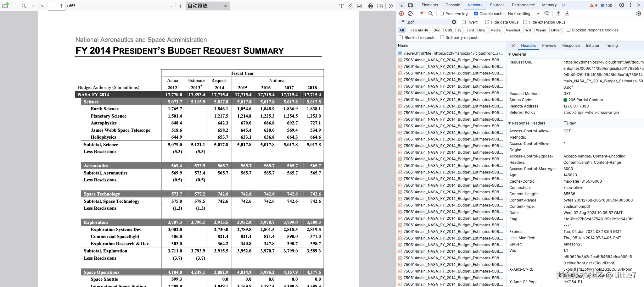Open DevTools settings gear
644x287 pixels.
pos(622,5)
